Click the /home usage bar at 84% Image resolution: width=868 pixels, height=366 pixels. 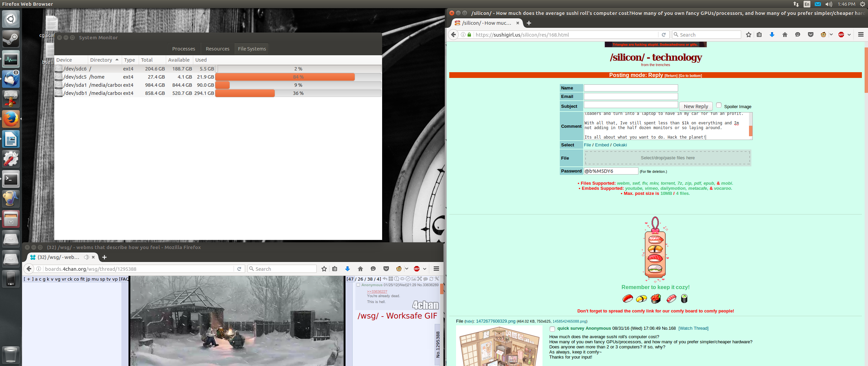[298, 77]
